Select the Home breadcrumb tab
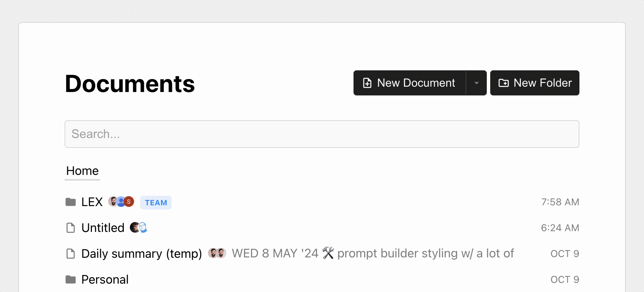 click(82, 171)
